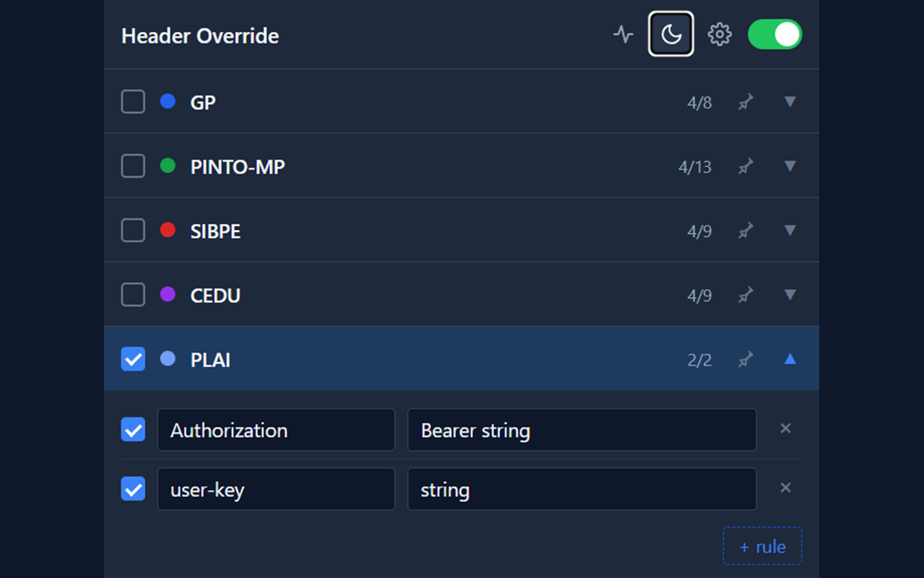This screenshot has width=924, height=578.
Task: Open settings via the gear icon
Action: (x=720, y=34)
